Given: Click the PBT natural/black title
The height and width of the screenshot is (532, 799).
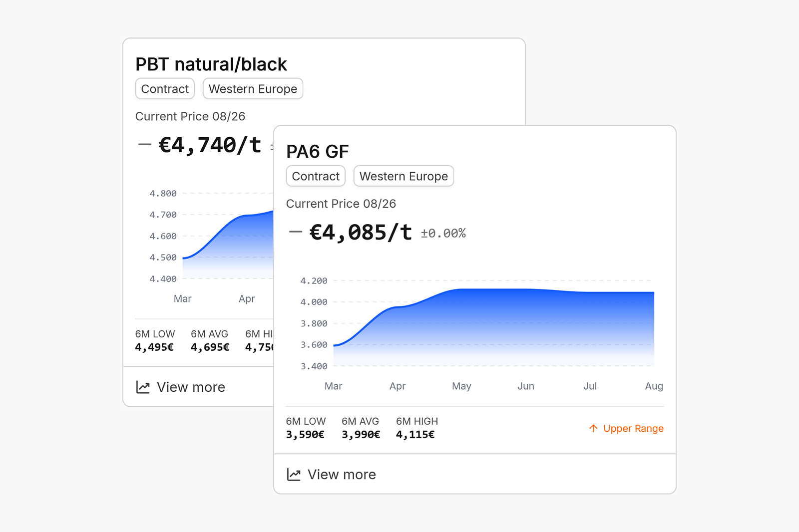Looking at the screenshot, I should (x=211, y=64).
